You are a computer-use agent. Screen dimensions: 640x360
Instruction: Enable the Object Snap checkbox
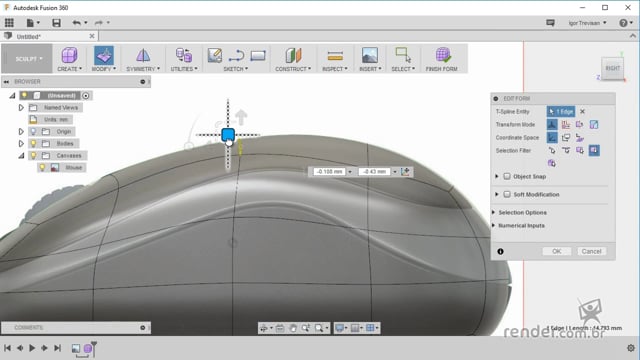pos(507,176)
